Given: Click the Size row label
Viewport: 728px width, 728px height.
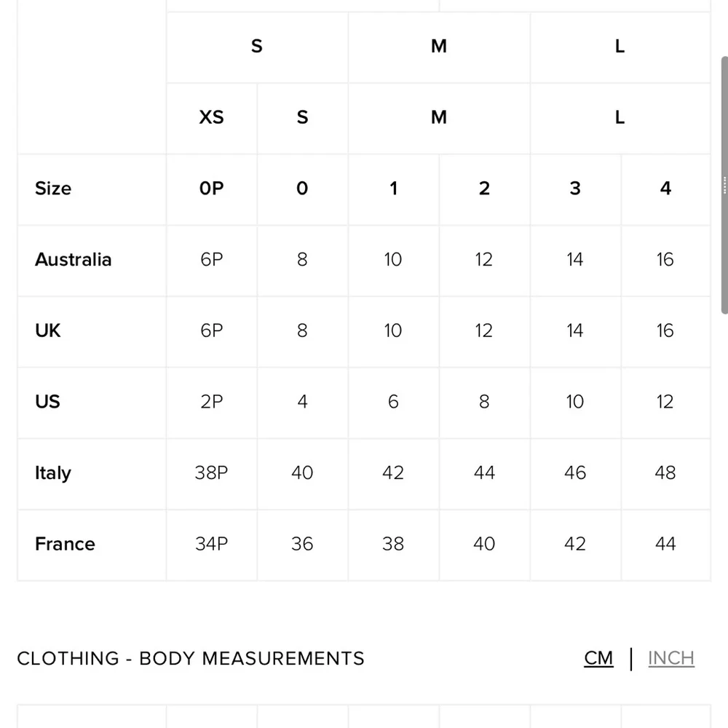Looking at the screenshot, I should coord(53,189).
